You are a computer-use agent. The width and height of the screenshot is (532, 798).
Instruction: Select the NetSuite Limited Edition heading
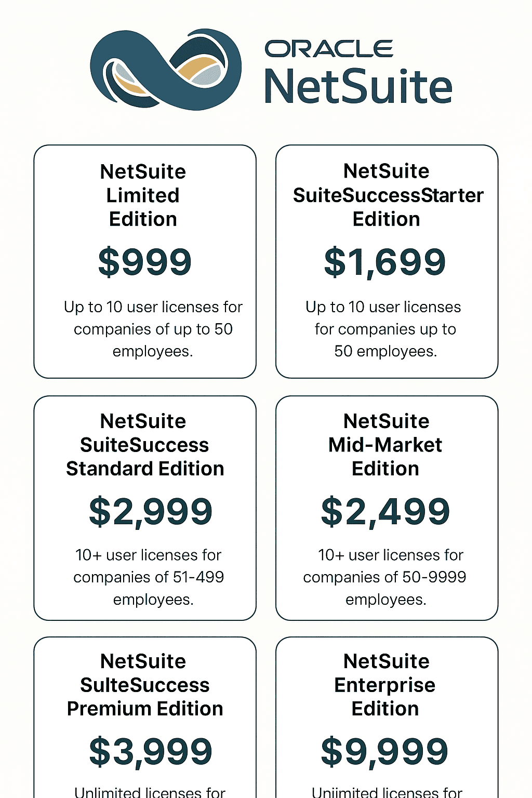143,195
